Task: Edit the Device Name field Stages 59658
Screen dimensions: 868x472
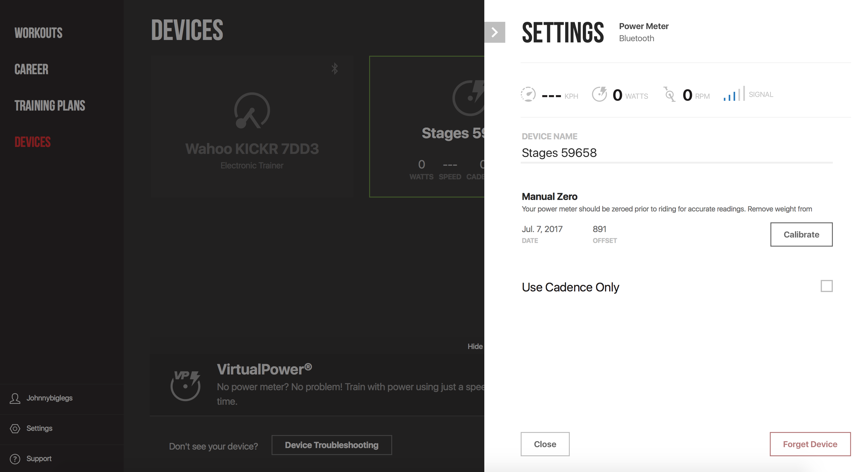Action: (x=676, y=153)
